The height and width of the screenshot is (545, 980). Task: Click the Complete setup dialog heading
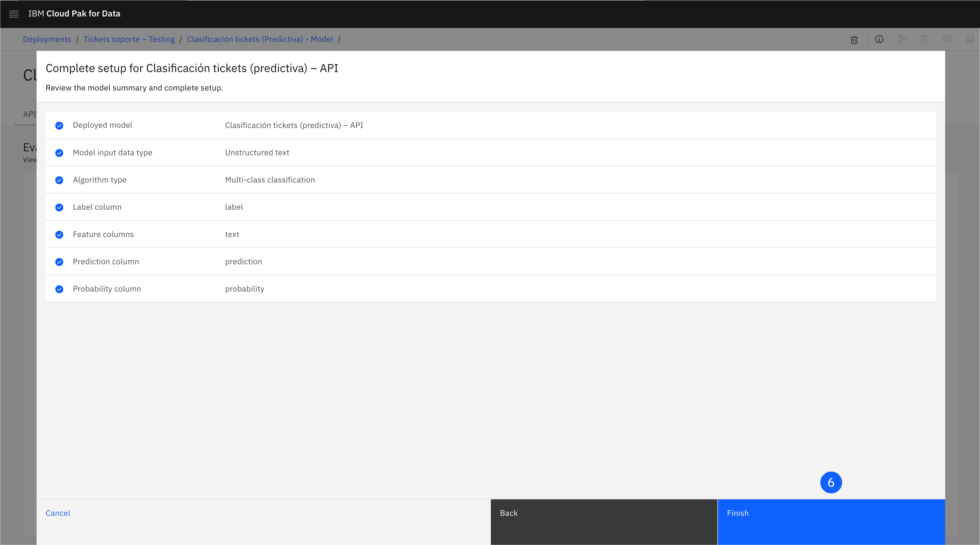(x=192, y=68)
